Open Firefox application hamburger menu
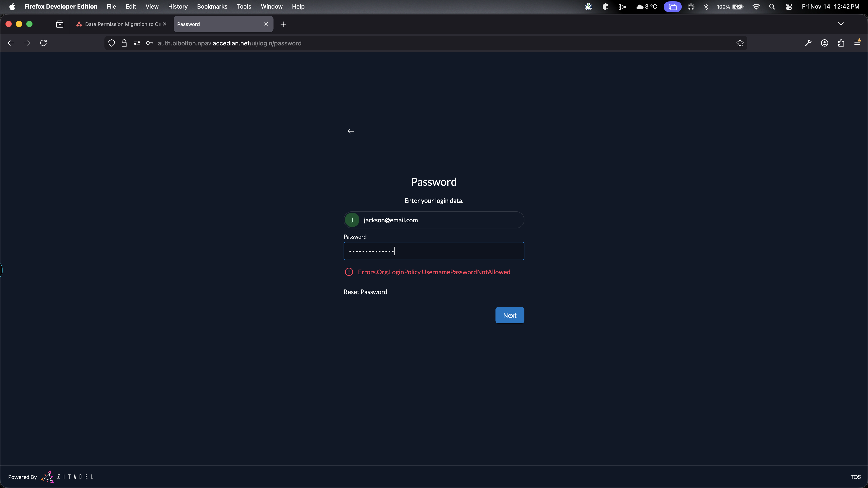The width and height of the screenshot is (868, 488). click(x=857, y=43)
